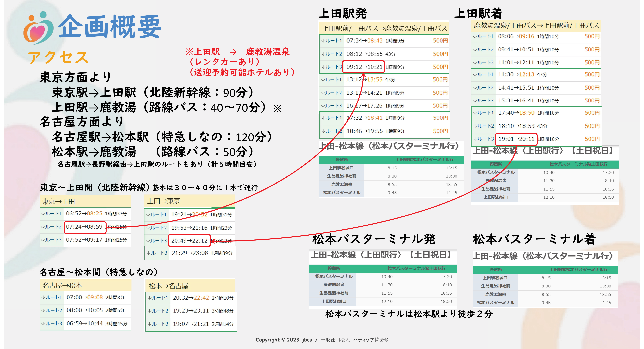Screen dimensions: 644x349
Task: Select the 07:52→09:17 Tokyo to Ueda route
Action: pyautogui.click(x=85, y=240)
